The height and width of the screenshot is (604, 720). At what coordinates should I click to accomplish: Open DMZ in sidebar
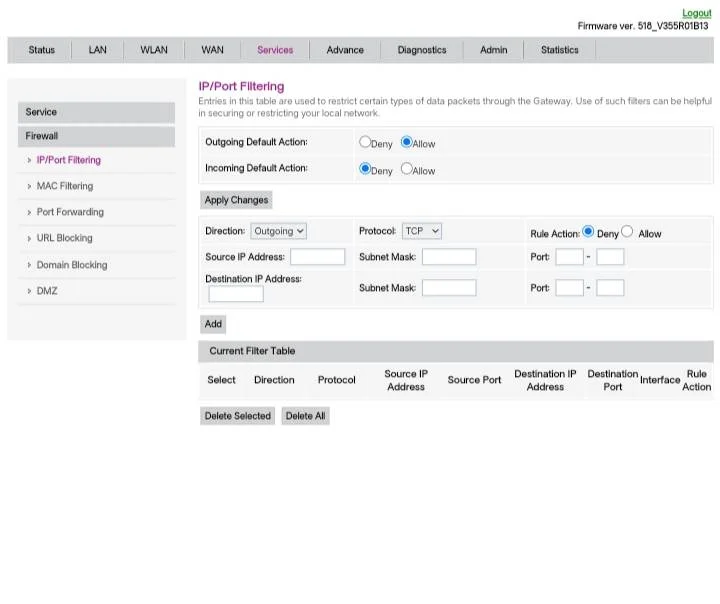coord(47,291)
